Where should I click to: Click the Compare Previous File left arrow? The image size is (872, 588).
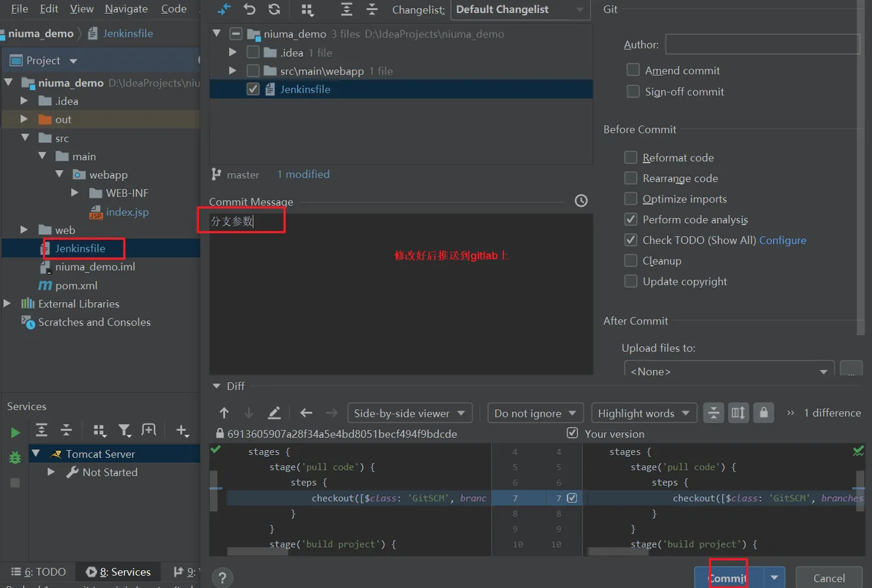tap(306, 412)
